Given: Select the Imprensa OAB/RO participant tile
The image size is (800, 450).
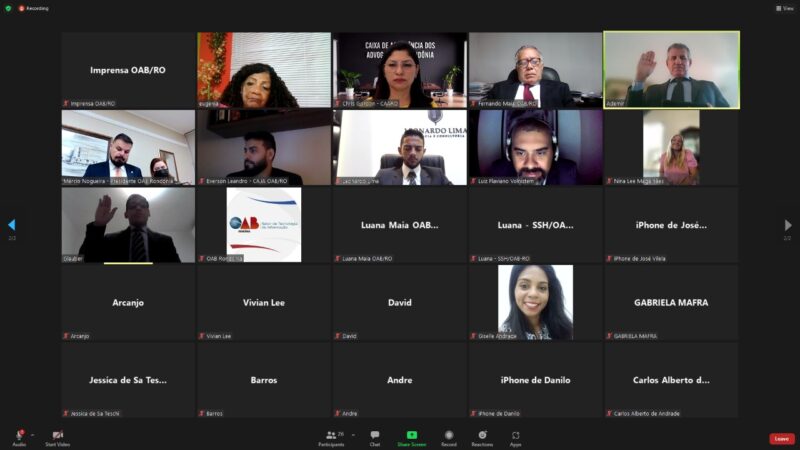Looking at the screenshot, I should pyautogui.click(x=128, y=70).
